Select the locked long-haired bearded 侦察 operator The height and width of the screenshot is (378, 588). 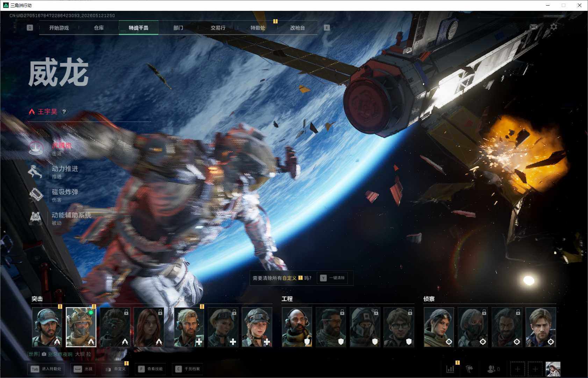tap(507, 327)
